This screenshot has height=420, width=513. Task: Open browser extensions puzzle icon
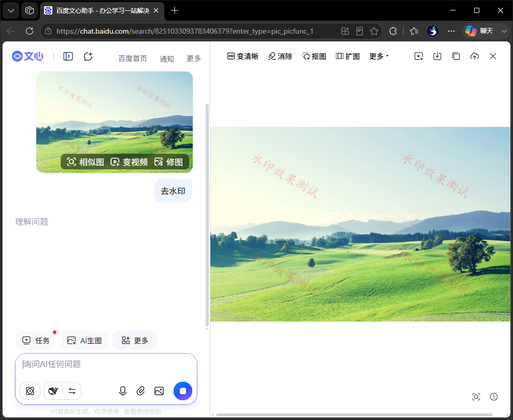click(x=393, y=31)
